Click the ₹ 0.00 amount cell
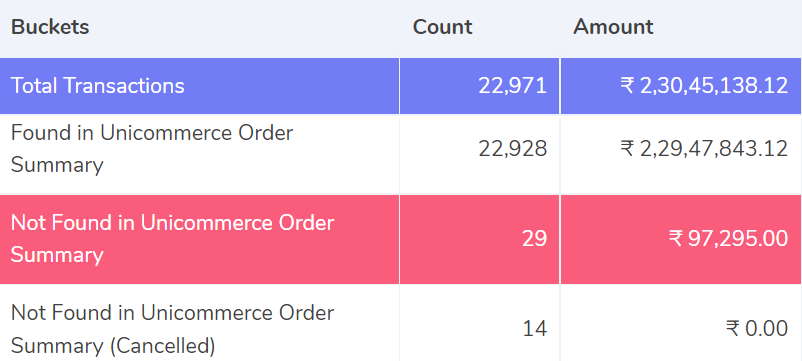This screenshot has width=802, height=361. [757, 329]
